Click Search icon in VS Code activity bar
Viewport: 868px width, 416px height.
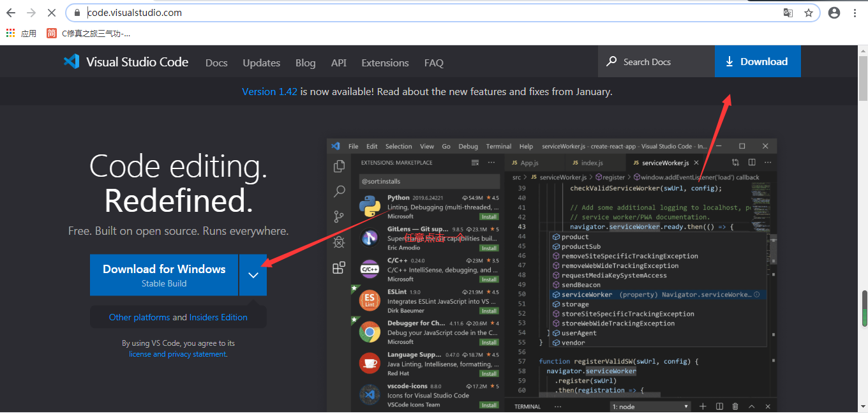pyautogui.click(x=339, y=191)
